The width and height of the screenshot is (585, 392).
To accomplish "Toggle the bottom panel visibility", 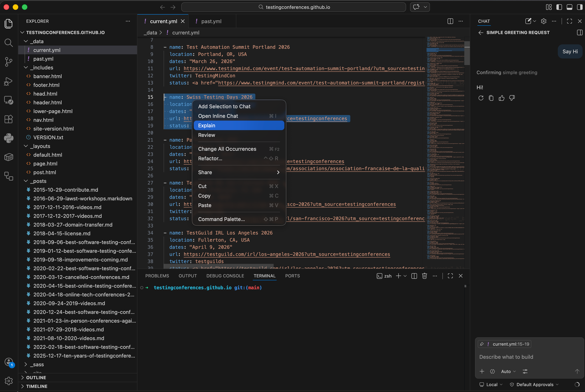I will coord(569,7).
